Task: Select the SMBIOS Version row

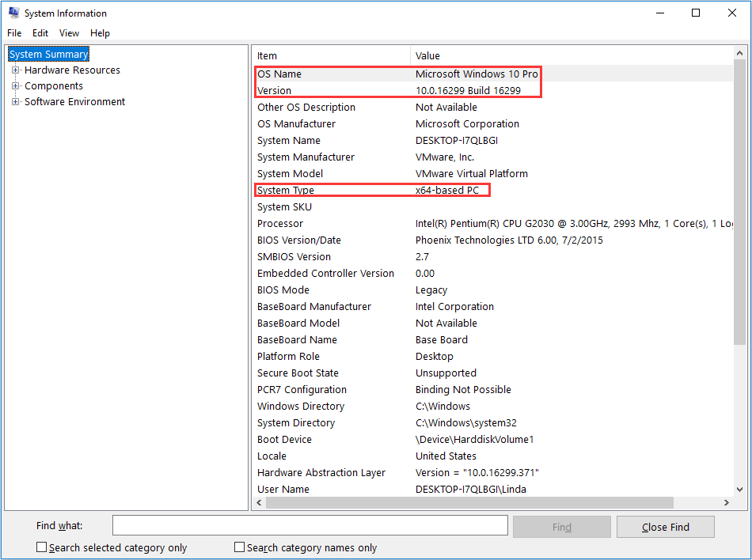Action: coord(492,257)
